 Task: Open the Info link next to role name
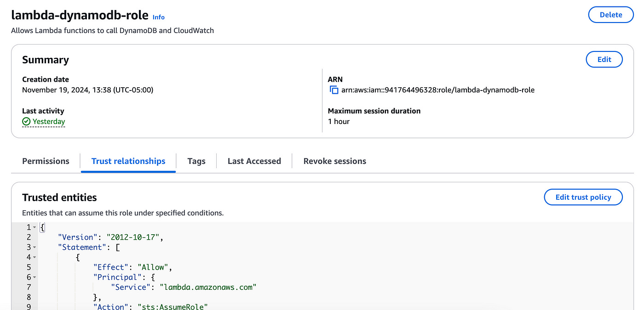click(x=159, y=17)
